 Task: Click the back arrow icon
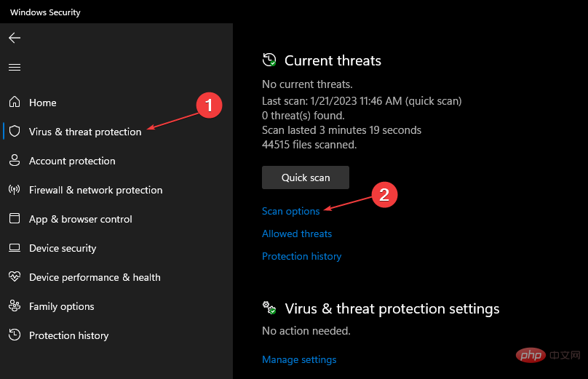pyautogui.click(x=15, y=38)
